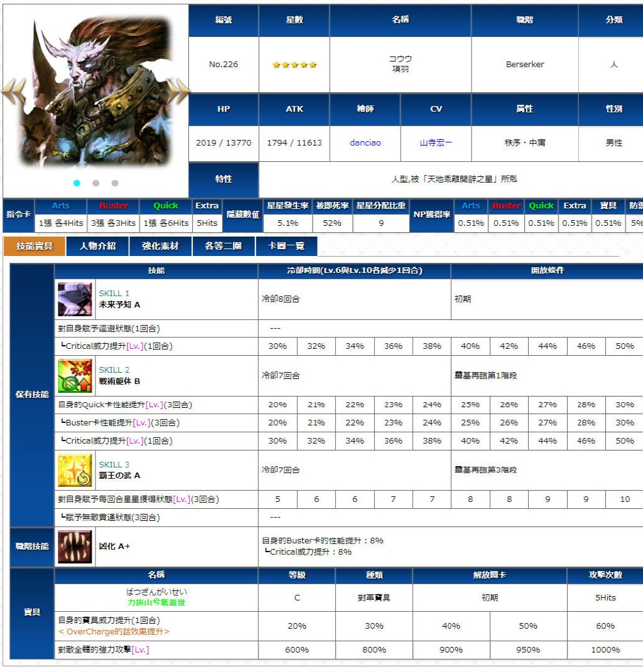Click HP value 2019 / 13770
The image size is (643, 672).
click(x=224, y=142)
